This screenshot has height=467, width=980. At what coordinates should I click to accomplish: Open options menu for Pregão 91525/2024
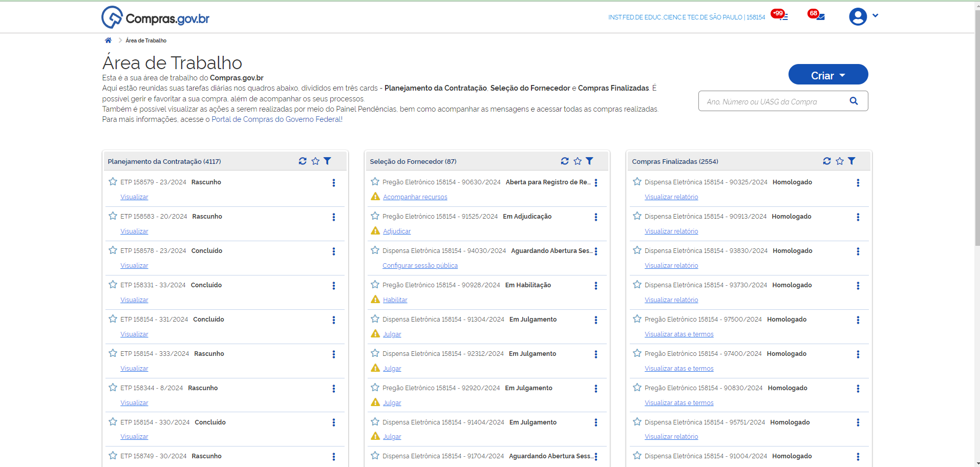(x=596, y=217)
